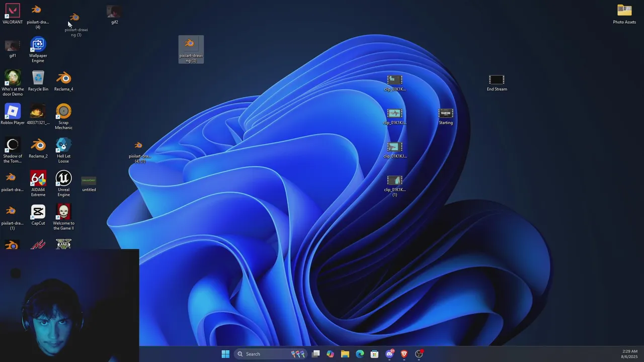
Task: Open OBS Studio from the taskbar
Action: [x=419, y=354]
